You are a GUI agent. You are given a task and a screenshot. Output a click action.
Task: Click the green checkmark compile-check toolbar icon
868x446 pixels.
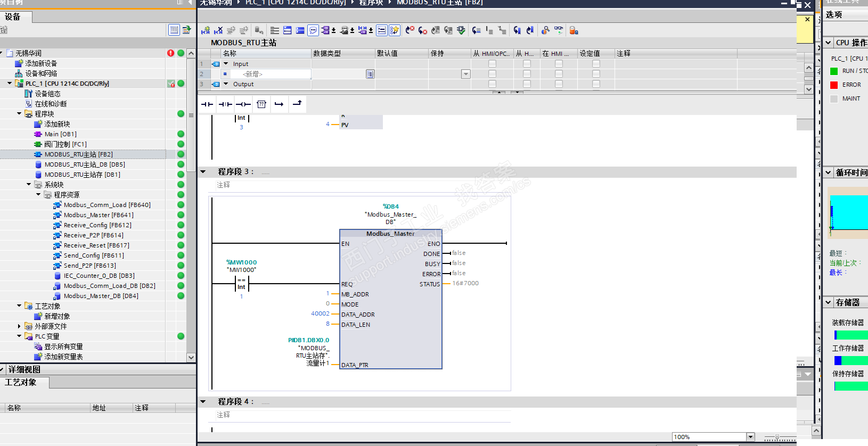(x=461, y=30)
